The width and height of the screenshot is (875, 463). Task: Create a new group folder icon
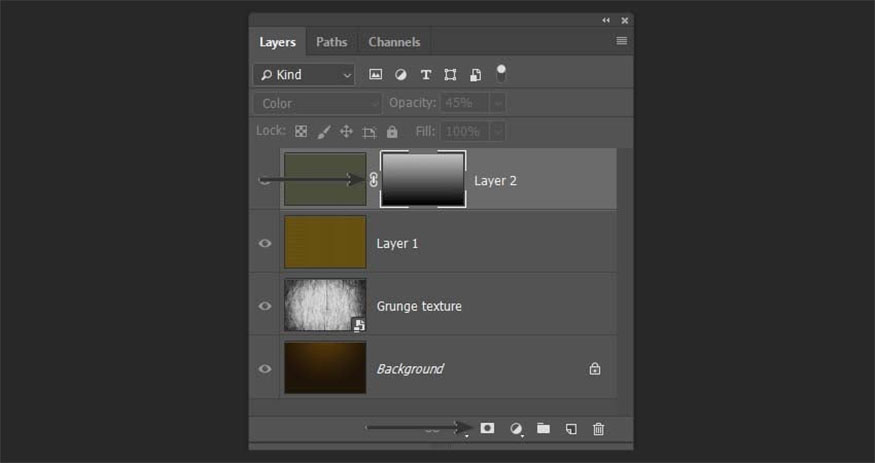543,428
